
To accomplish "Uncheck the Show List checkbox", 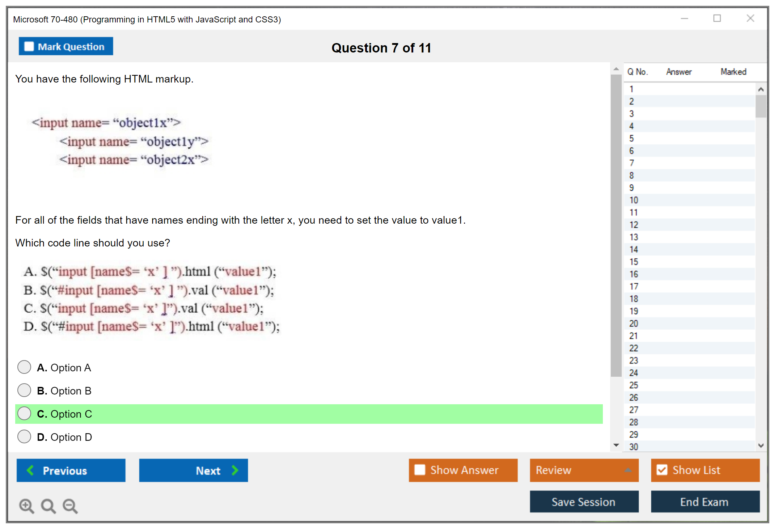I will pyautogui.click(x=662, y=470).
